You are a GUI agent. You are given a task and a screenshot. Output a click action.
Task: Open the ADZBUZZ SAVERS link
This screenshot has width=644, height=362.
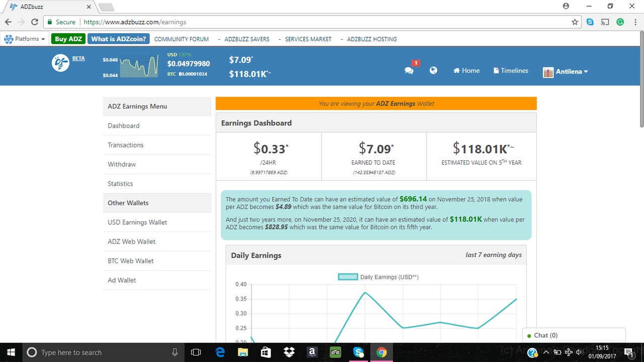[247, 39]
